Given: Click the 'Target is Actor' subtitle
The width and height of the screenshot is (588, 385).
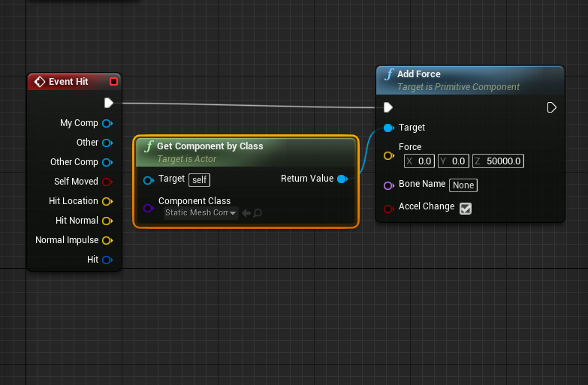Looking at the screenshot, I should click(187, 159).
